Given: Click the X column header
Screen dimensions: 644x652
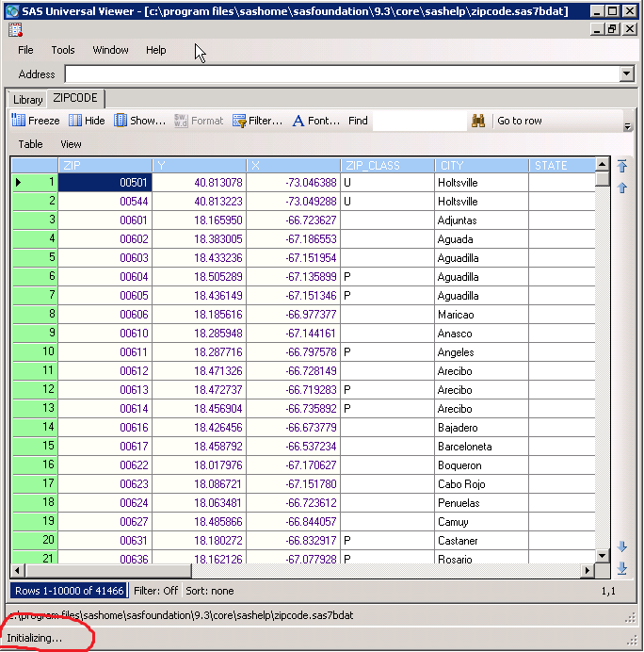Looking at the screenshot, I should coord(294,166).
